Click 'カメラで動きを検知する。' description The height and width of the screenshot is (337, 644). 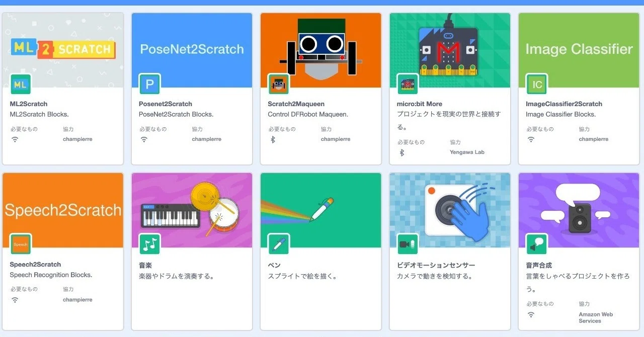pyautogui.click(x=435, y=276)
